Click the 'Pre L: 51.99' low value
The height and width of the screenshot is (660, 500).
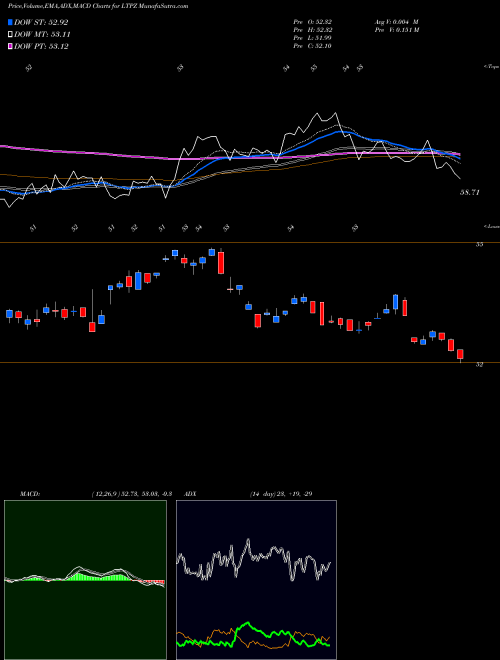[x=313, y=38]
